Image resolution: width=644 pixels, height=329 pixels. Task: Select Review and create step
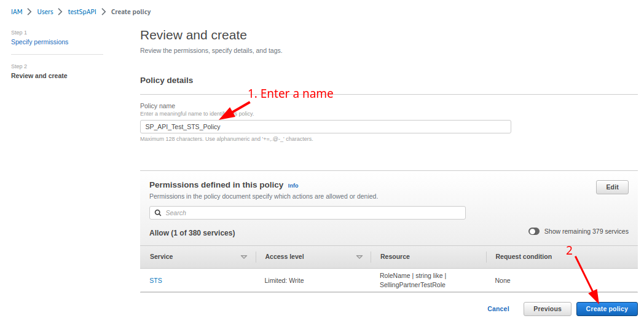pos(39,76)
